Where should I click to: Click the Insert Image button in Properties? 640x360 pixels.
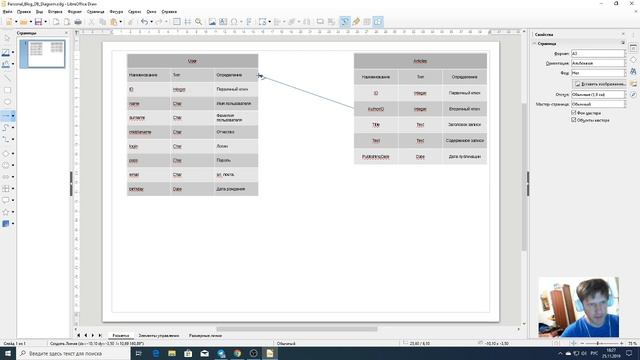pyautogui.click(x=599, y=84)
